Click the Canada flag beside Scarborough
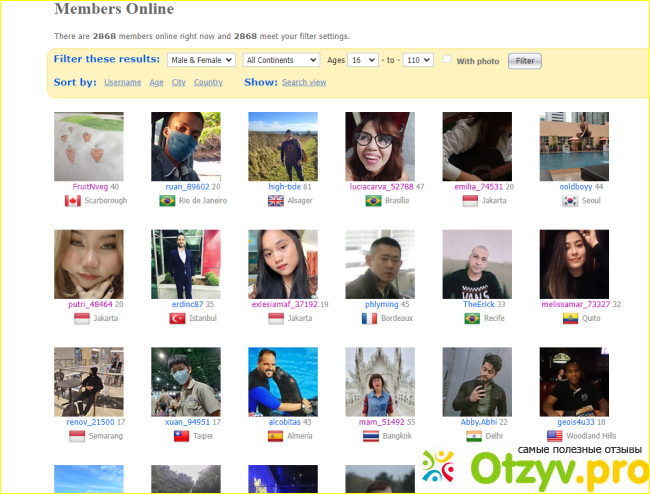Image resolution: width=650 pixels, height=494 pixels. (x=72, y=201)
